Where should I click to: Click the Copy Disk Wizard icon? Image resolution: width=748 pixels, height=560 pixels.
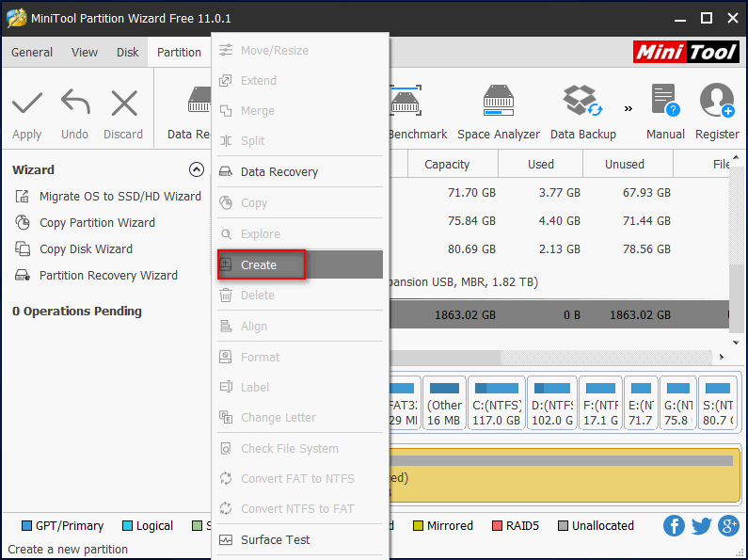(x=23, y=249)
